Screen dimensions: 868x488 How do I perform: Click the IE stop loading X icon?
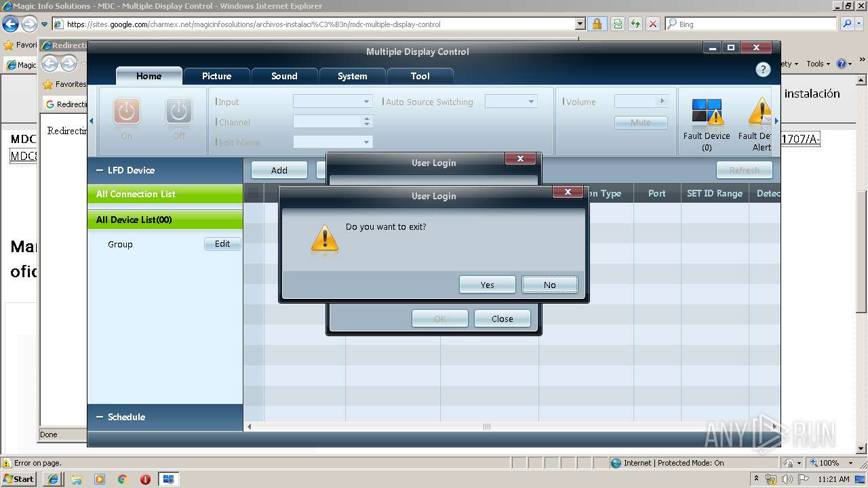[x=652, y=24]
